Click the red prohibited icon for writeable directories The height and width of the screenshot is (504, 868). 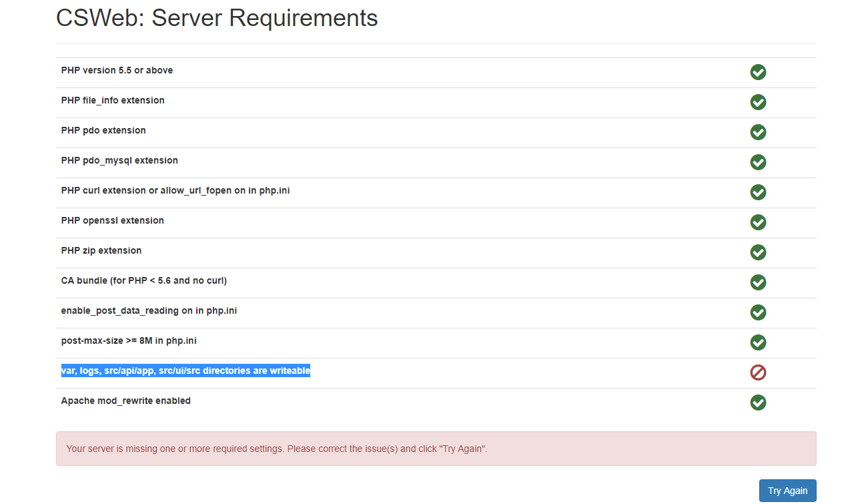[x=758, y=372]
